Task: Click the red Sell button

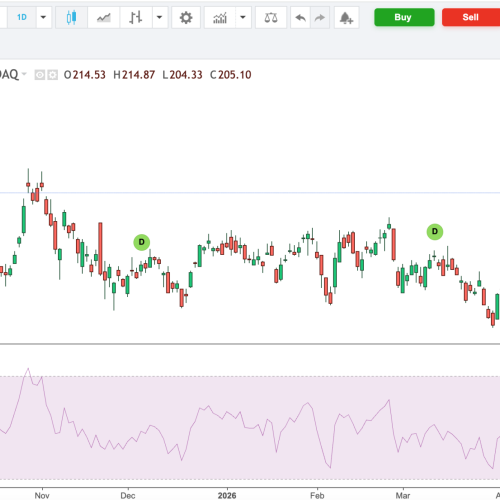Action: (471, 17)
